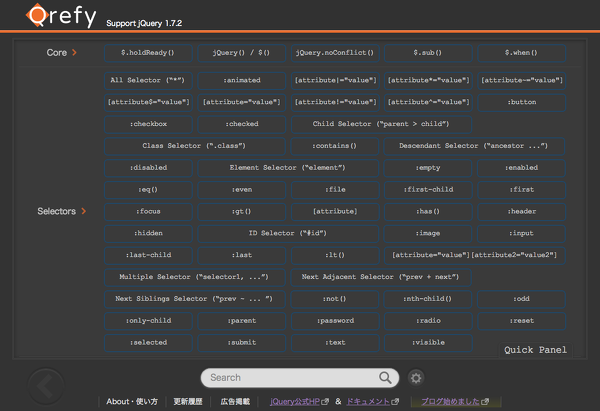
Task: Open Next Adjacent Selector ("prev + next")
Action: [x=382, y=277]
